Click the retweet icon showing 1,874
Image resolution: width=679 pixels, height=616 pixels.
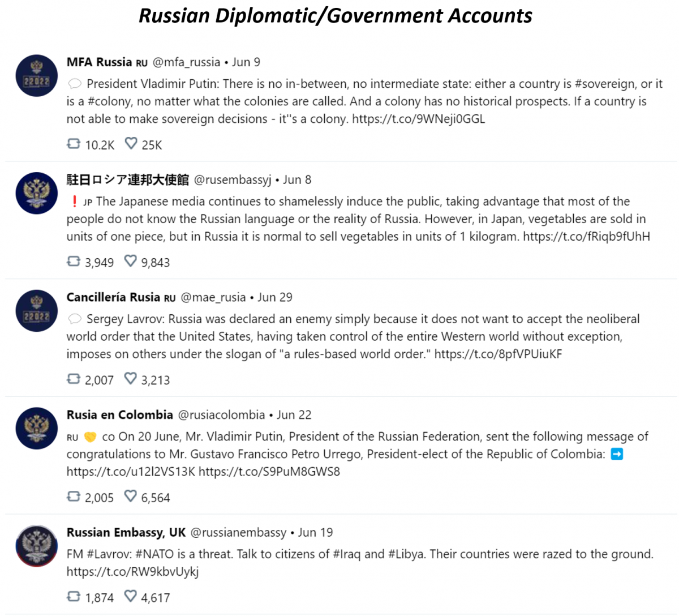(x=74, y=596)
